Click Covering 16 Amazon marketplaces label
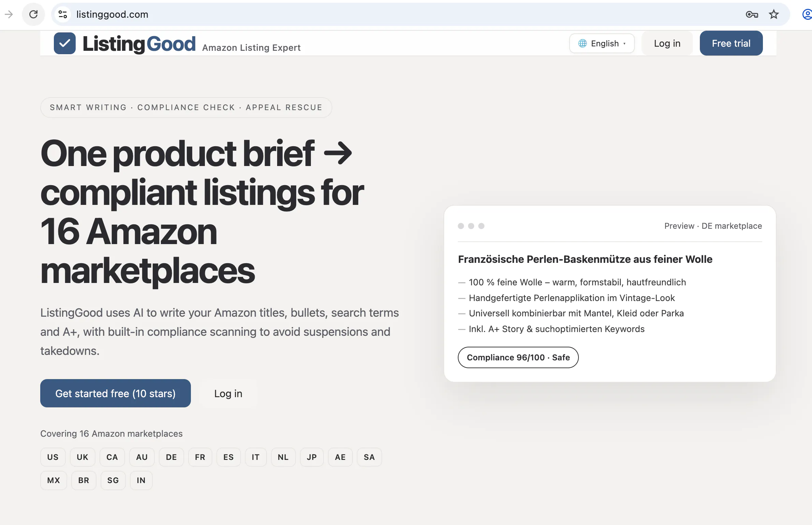 point(111,434)
